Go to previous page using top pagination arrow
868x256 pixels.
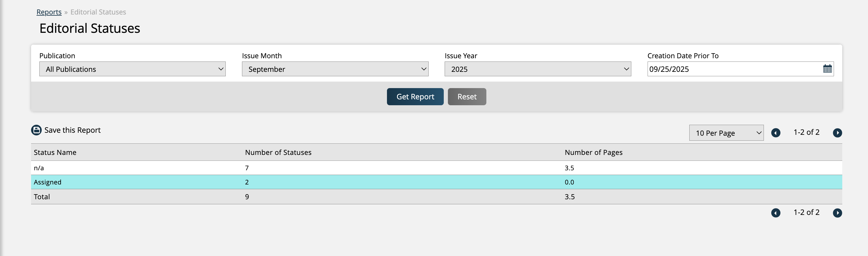click(x=776, y=133)
